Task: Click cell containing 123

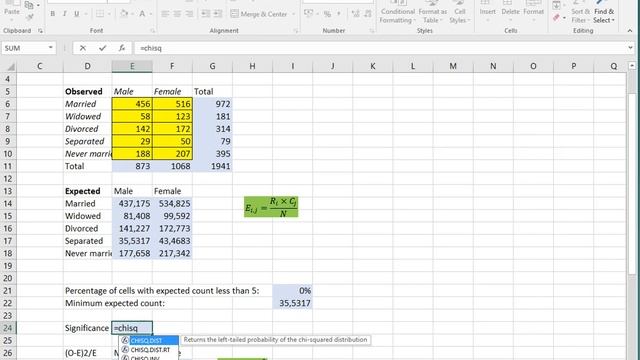Action: (172, 116)
